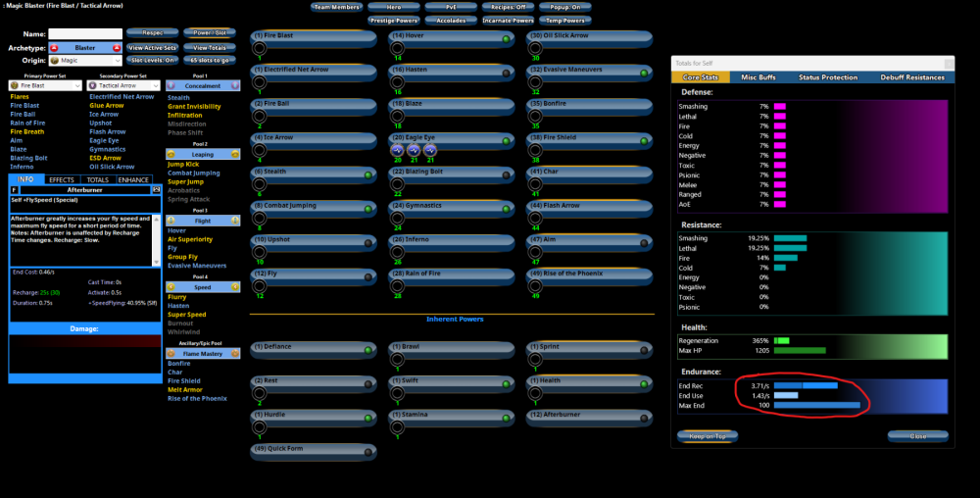Toggle the Hover power on/off indicator
The width and height of the screenshot is (980, 498).
tap(506, 40)
